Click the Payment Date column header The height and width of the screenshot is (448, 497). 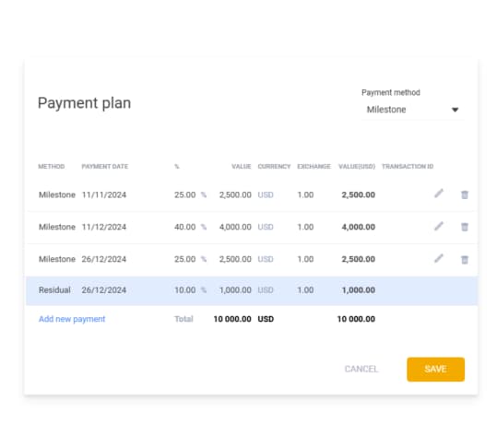[x=105, y=166]
